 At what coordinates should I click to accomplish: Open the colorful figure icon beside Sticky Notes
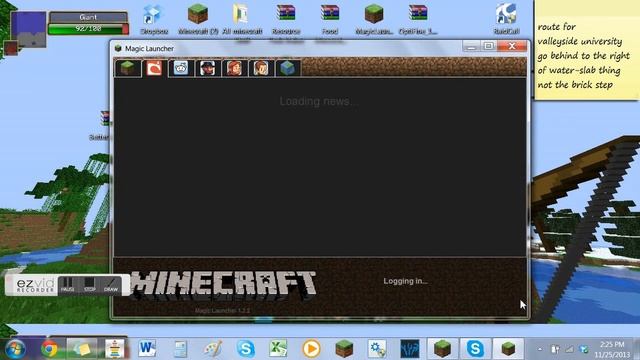tap(115, 349)
